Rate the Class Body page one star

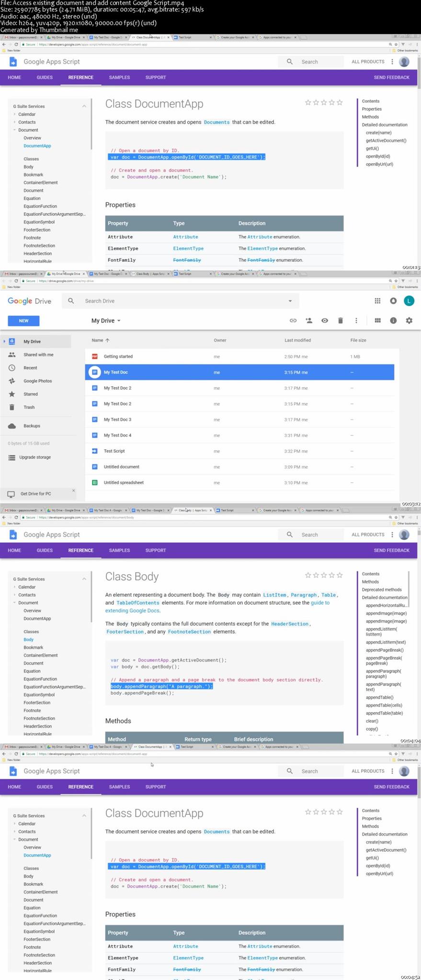[x=308, y=575]
